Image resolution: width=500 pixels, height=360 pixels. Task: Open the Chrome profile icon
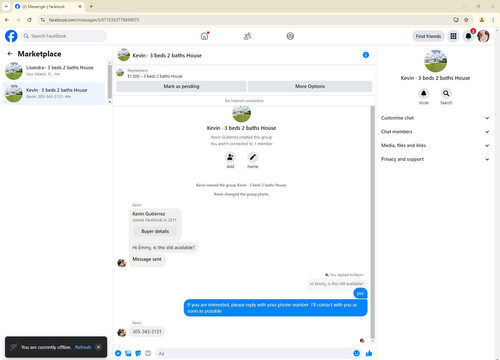point(482,20)
